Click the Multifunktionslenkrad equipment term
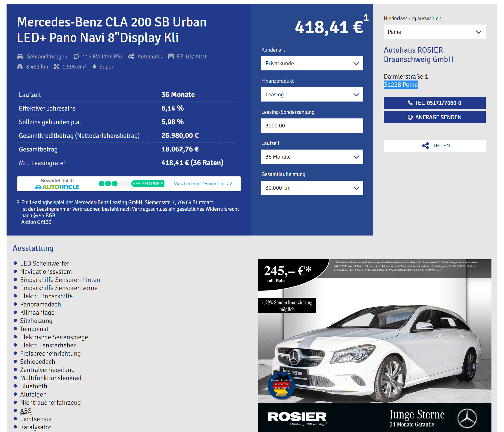504x432 pixels. 51,378
